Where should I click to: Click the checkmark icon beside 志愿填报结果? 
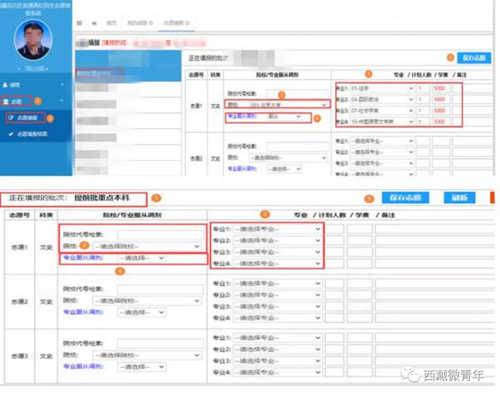pyautogui.click(x=11, y=134)
